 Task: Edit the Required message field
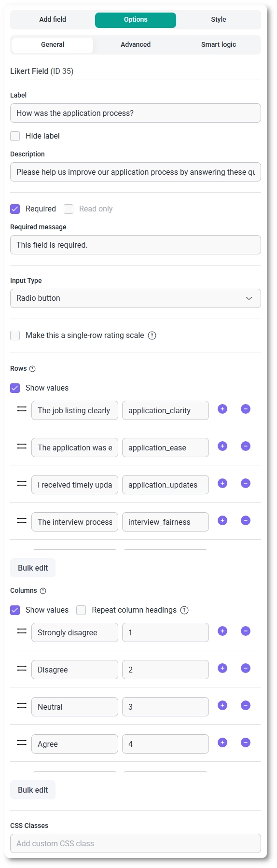point(136,245)
